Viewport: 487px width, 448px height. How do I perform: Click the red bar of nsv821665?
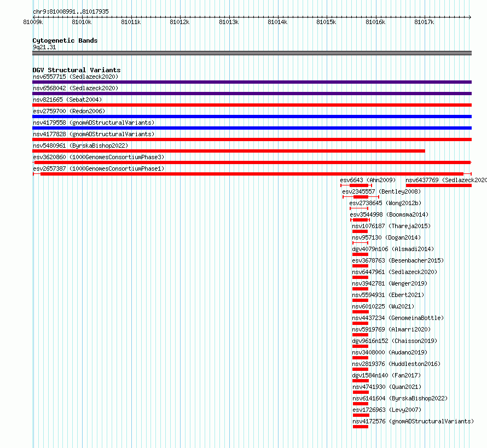[x=252, y=105]
